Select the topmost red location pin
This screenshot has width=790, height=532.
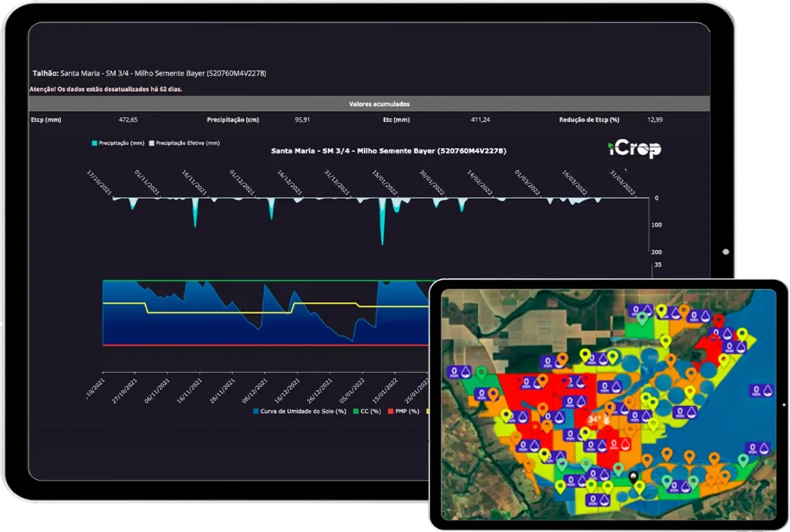point(718,318)
